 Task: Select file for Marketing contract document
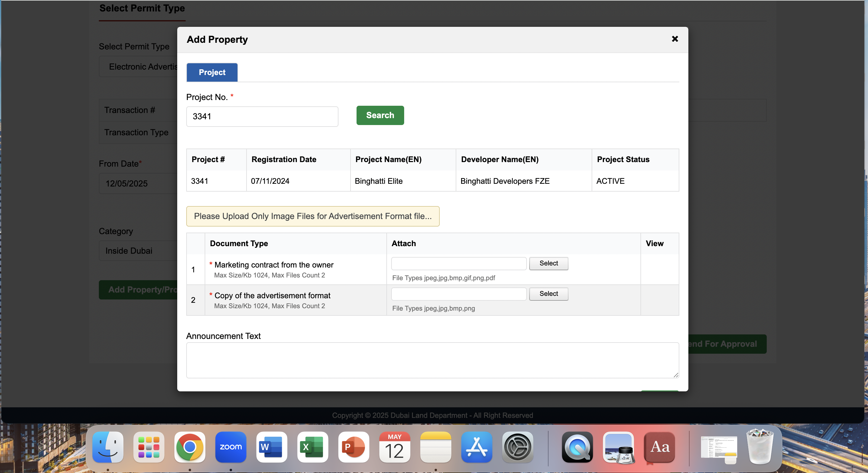pos(548,263)
